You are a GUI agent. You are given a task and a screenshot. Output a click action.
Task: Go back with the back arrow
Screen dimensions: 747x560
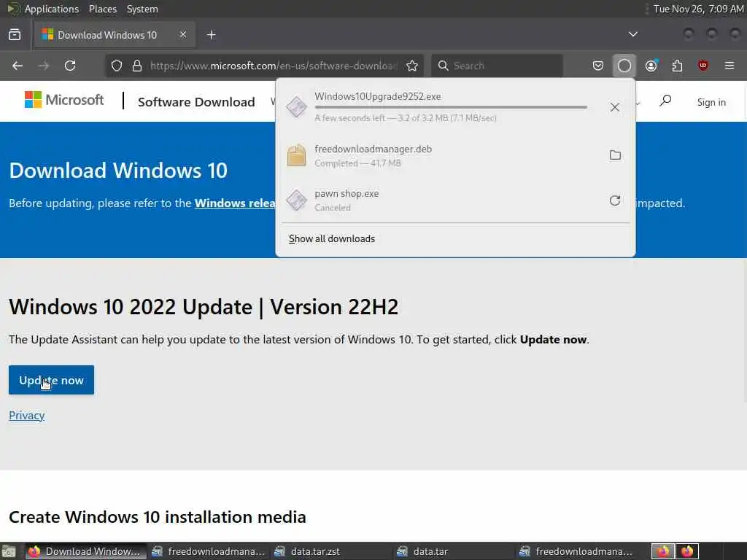point(18,66)
